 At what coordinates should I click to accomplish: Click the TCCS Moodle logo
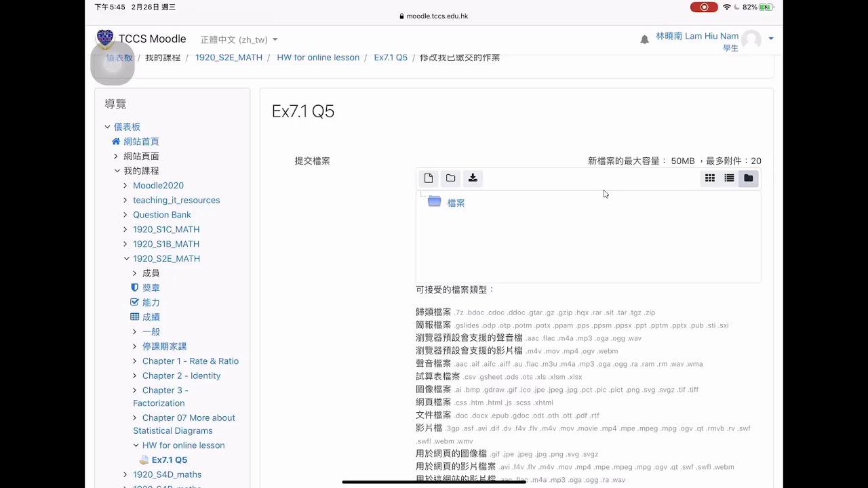pyautogui.click(x=105, y=38)
